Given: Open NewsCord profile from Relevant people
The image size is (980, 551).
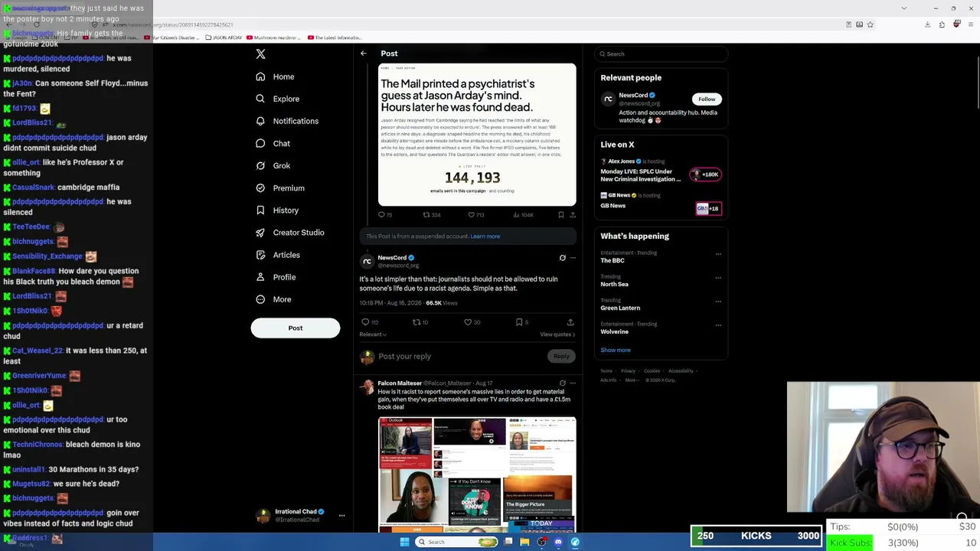Looking at the screenshot, I should 633,96.
